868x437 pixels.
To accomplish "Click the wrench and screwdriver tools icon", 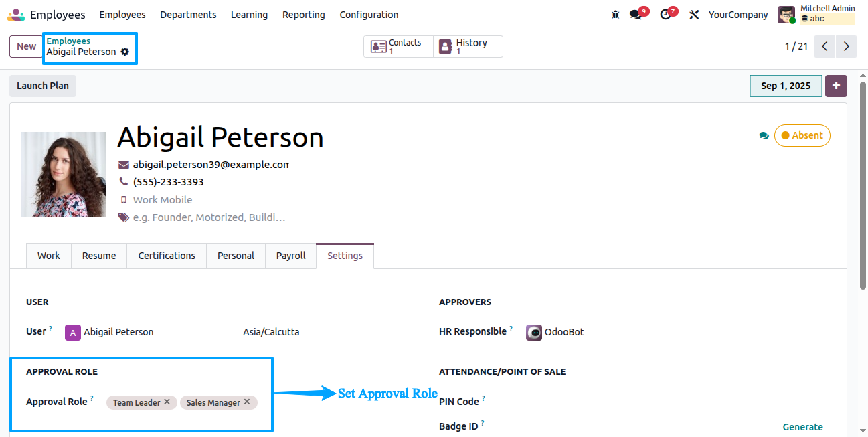I will (694, 15).
